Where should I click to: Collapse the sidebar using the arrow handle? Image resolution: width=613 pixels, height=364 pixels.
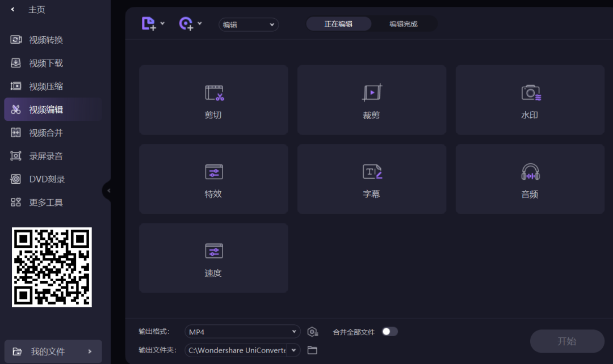pos(108,191)
